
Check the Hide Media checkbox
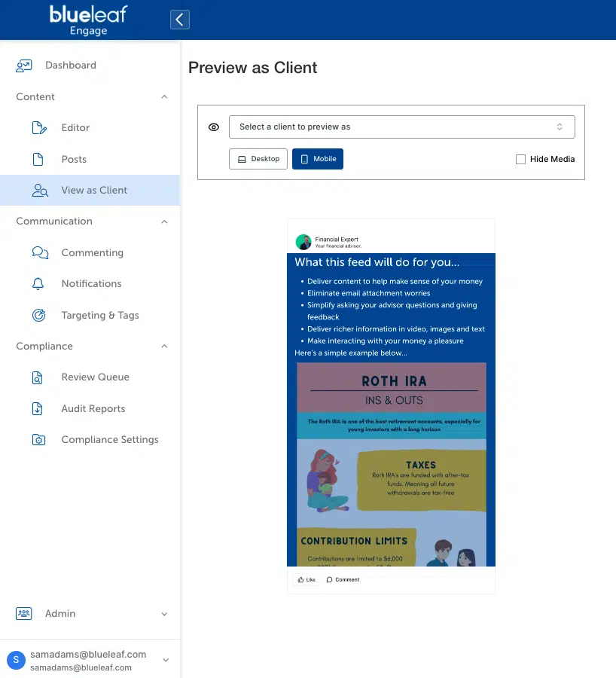tap(520, 159)
